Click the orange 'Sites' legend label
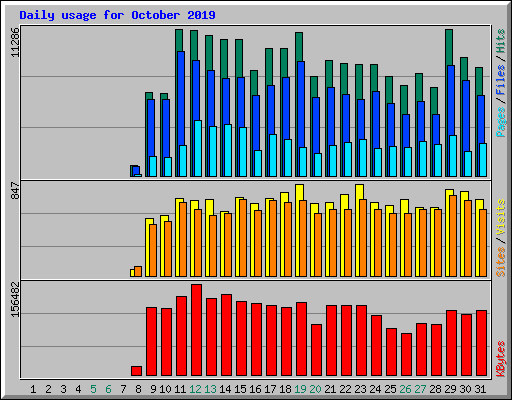The height and width of the screenshot is (400, 512). pyautogui.click(x=501, y=262)
